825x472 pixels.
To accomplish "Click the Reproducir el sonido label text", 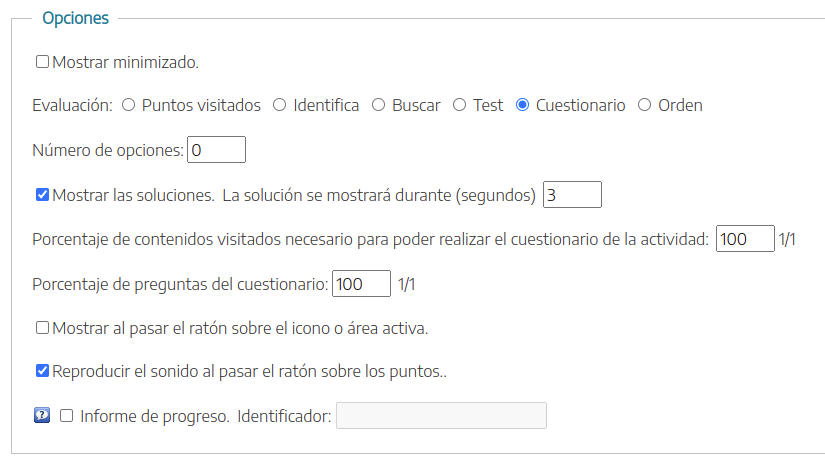I will tap(249, 371).
